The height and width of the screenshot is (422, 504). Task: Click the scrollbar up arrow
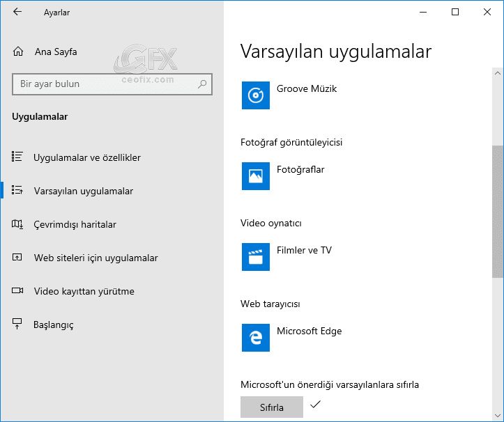coord(498,73)
